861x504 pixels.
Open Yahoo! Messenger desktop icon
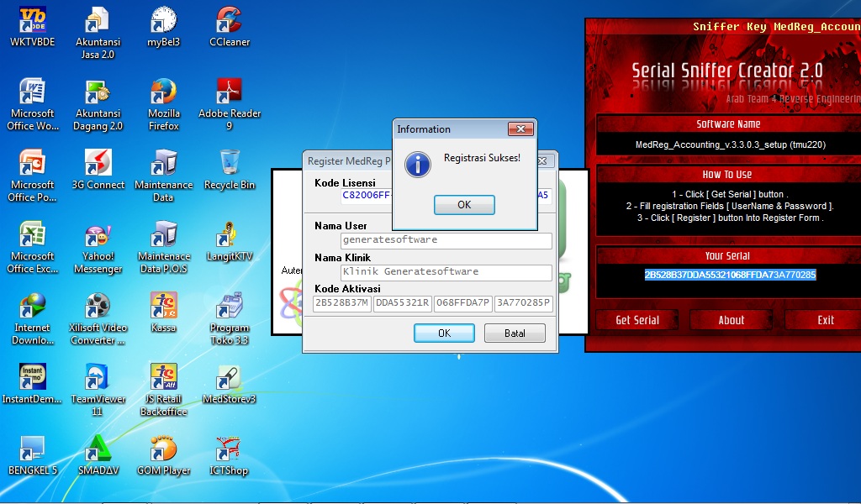click(x=98, y=247)
